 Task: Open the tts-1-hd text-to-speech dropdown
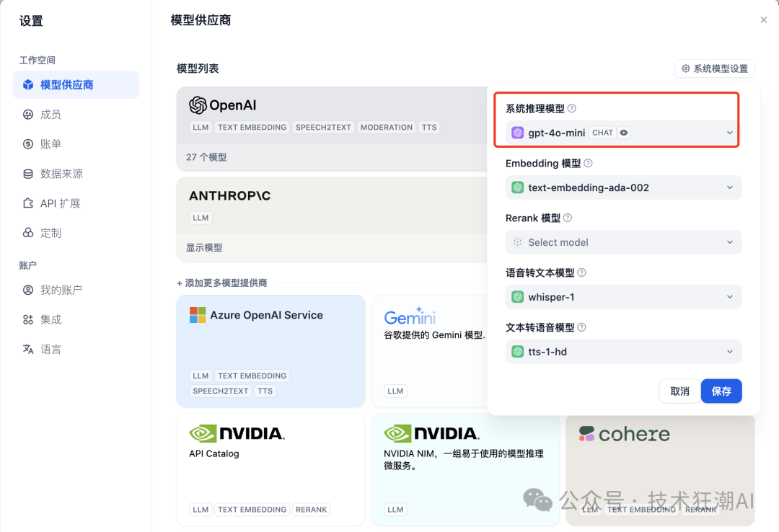tap(623, 352)
